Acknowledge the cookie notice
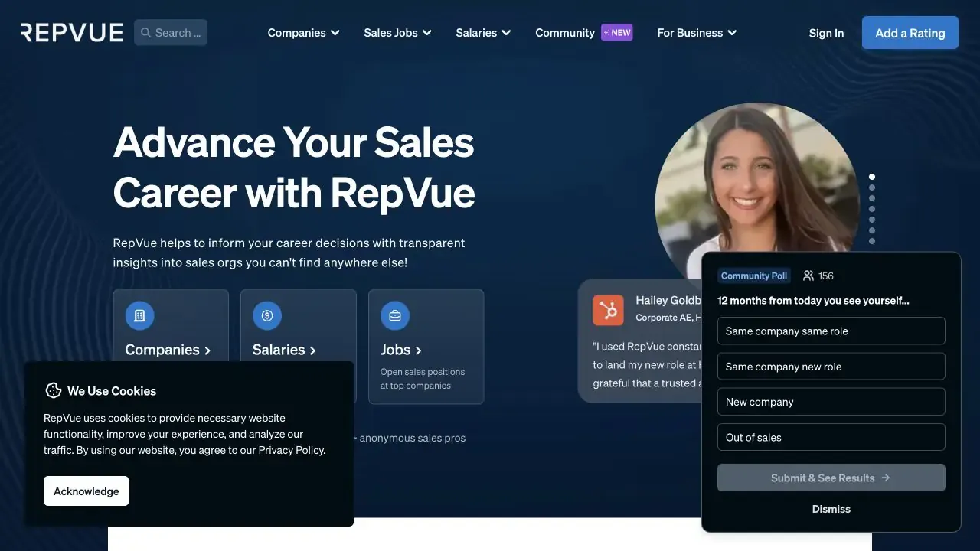Viewport: 980px width, 551px height. (87, 491)
